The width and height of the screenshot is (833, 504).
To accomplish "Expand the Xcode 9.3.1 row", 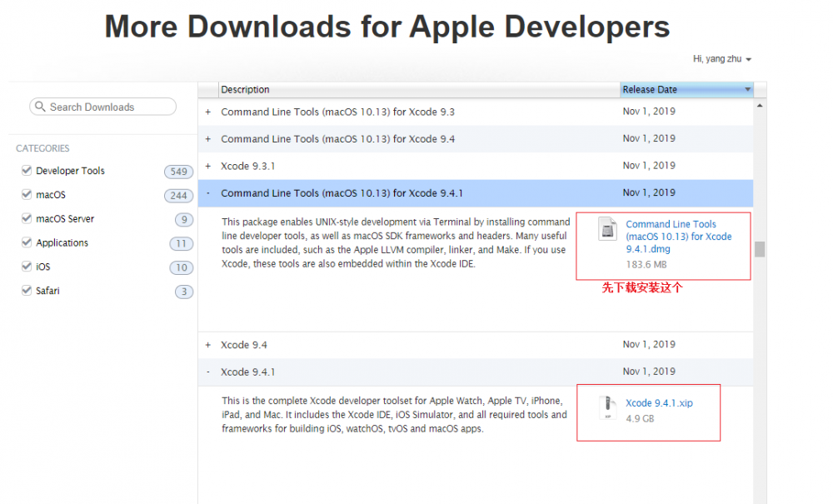I will [208, 166].
